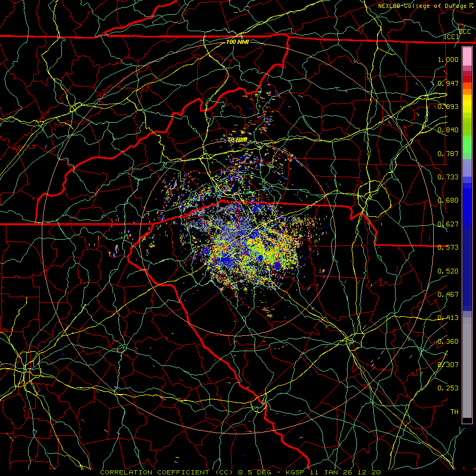Select the 0.413 legend value
The image size is (476, 476).
click(x=448, y=318)
